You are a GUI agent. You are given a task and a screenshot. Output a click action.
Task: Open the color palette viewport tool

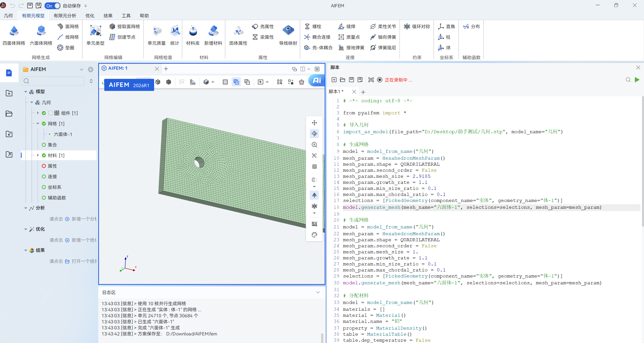pyautogui.click(x=314, y=235)
